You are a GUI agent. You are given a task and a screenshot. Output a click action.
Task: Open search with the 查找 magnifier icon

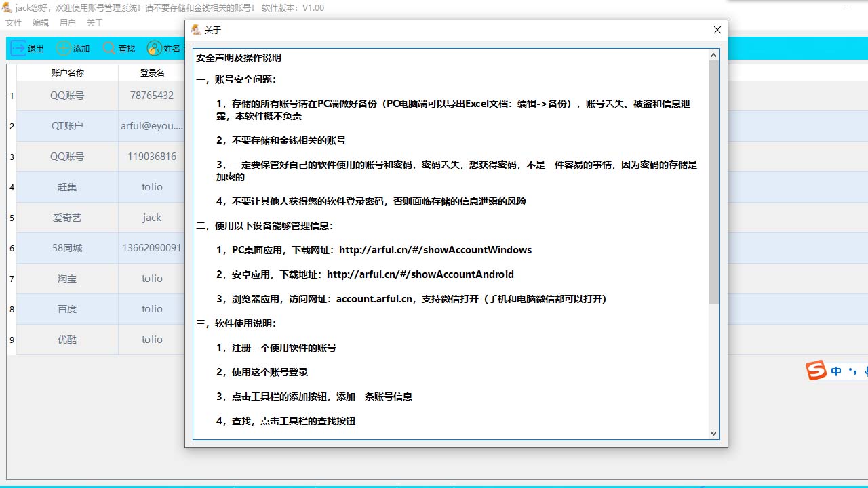109,48
